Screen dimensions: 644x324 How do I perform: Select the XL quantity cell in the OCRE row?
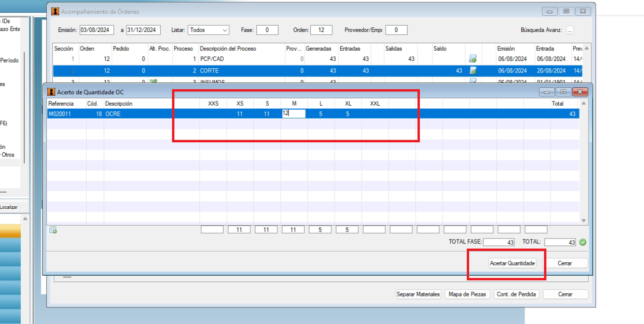(348, 114)
